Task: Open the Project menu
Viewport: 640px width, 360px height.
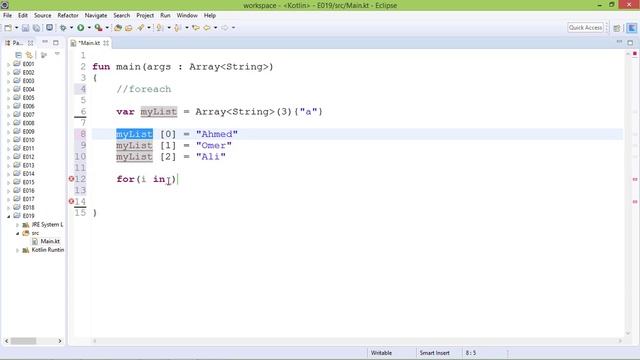Action: (145, 15)
